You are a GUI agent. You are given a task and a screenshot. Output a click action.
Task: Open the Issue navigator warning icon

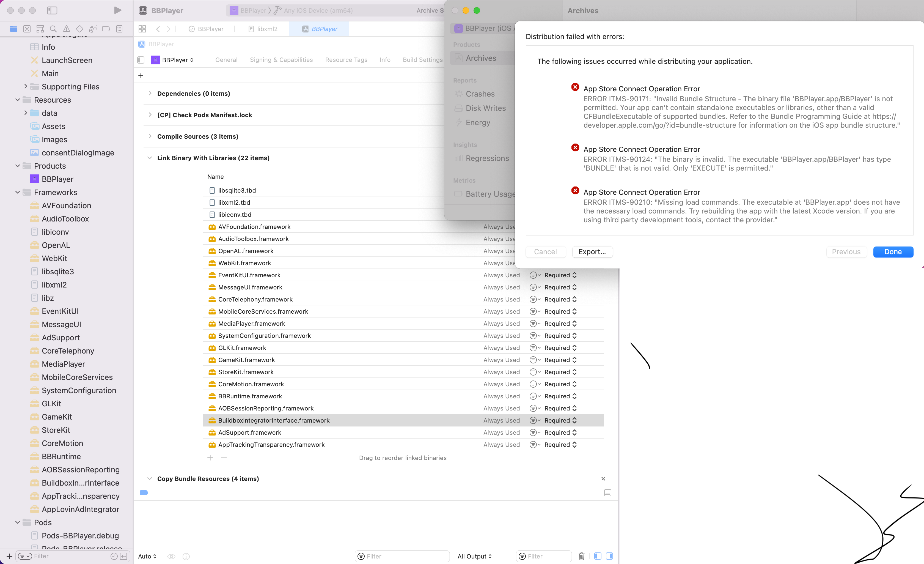pos(66,29)
